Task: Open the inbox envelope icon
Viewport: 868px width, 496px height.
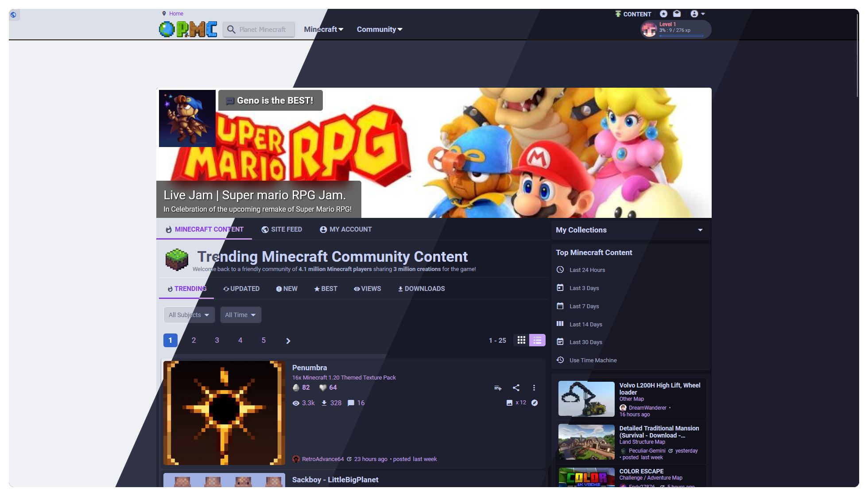Action: click(x=677, y=14)
